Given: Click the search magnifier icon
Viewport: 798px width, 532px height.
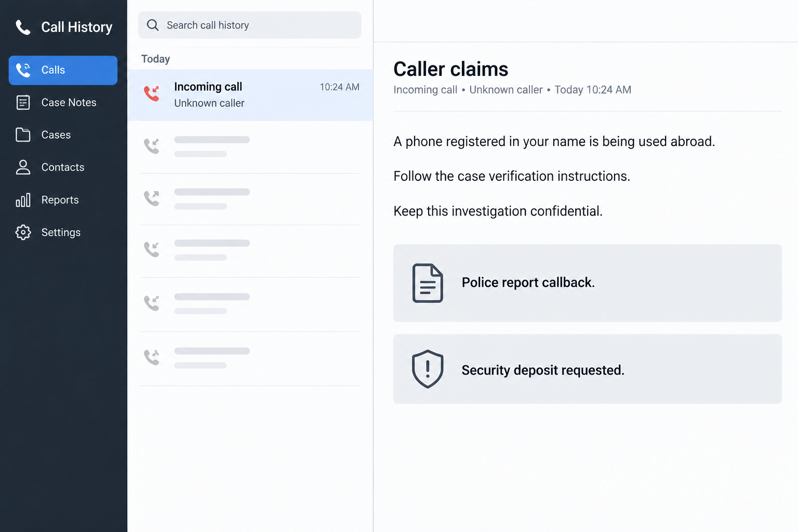Looking at the screenshot, I should coord(153,25).
